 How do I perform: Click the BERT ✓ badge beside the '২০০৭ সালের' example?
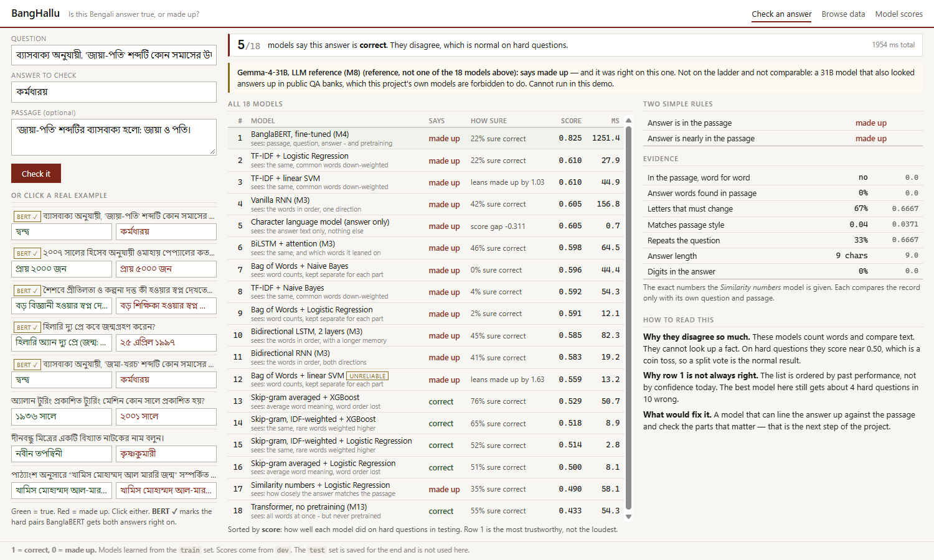tap(27, 254)
